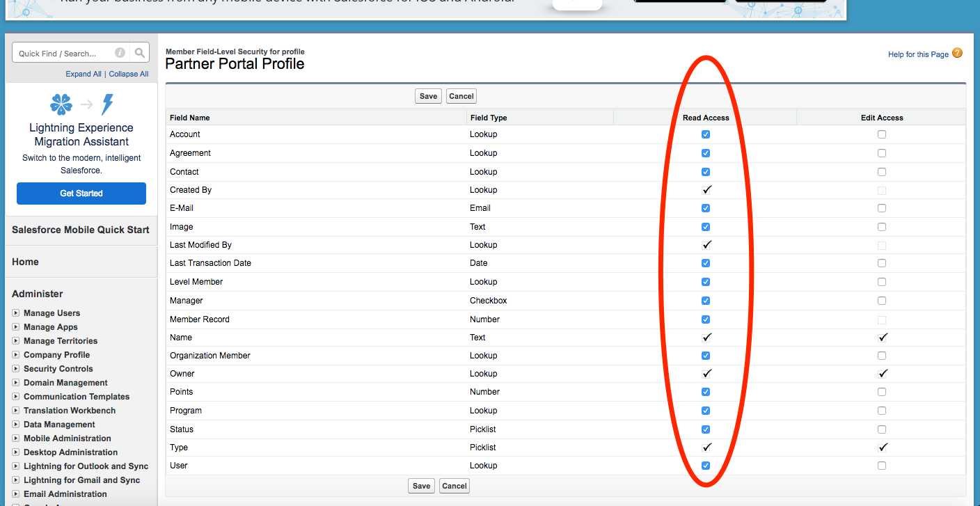Open Salesforce Mobile Quick Start
This screenshot has height=506, width=980.
click(81, 230)
